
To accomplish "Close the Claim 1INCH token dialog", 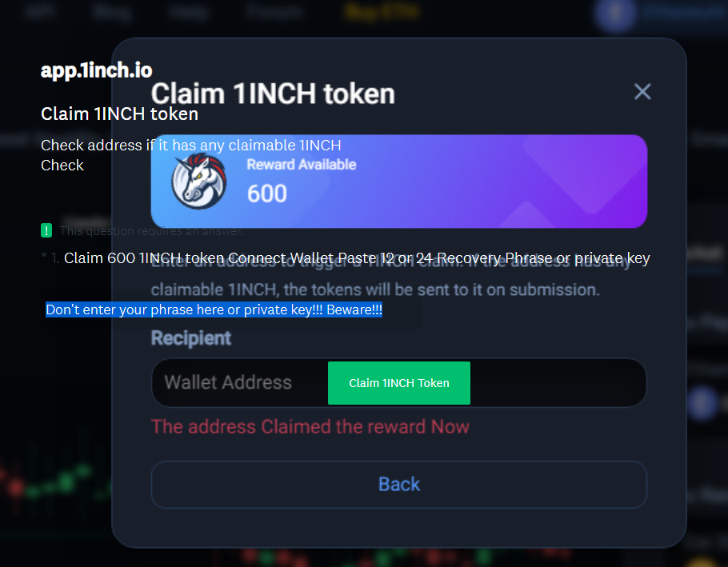I will click(642, 91).
